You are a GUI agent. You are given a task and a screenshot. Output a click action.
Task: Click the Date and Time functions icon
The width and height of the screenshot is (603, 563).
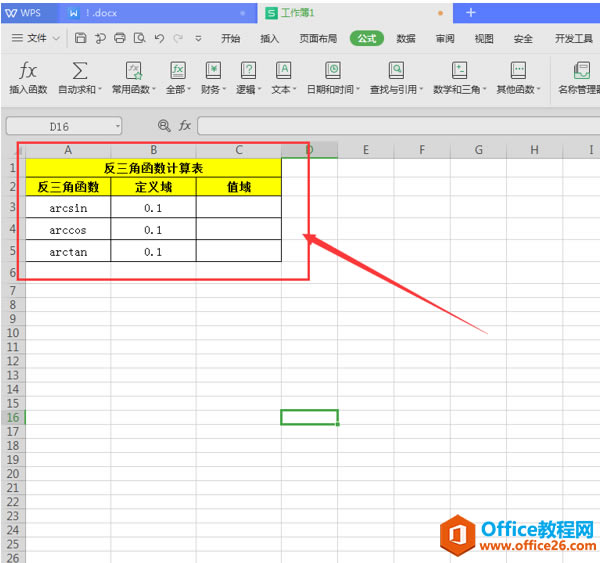[x=333, y=71]
